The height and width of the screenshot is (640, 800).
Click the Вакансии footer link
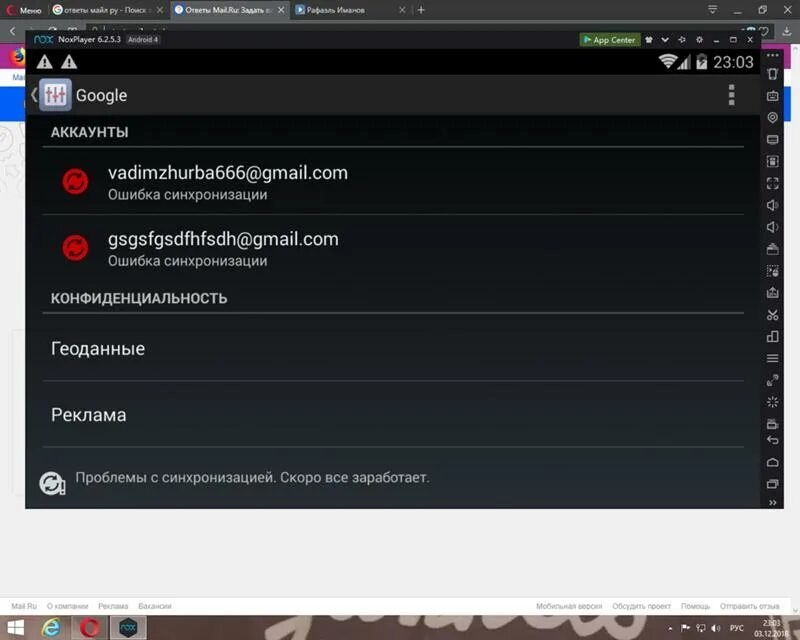(155, 606)
